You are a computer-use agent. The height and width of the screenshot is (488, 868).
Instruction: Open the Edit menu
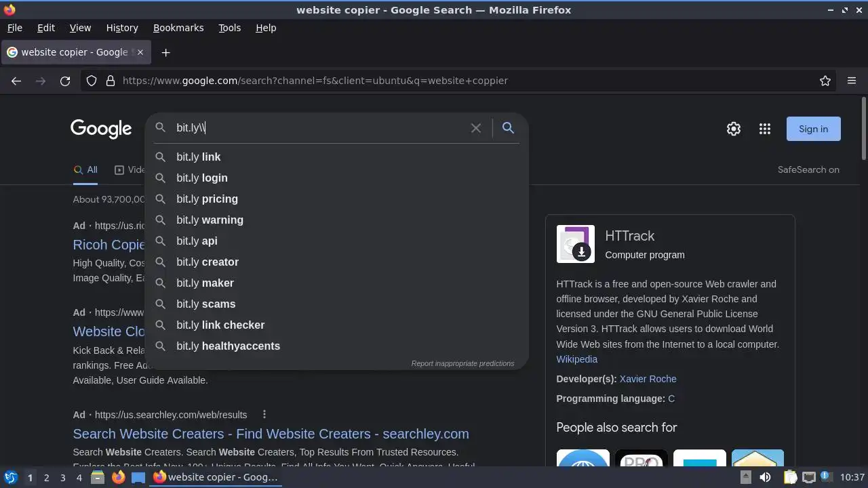point(46,28)
